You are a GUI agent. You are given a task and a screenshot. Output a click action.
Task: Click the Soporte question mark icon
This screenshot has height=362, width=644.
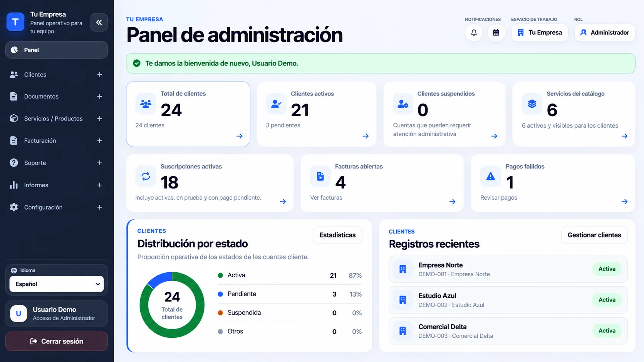tap(14, 163)
